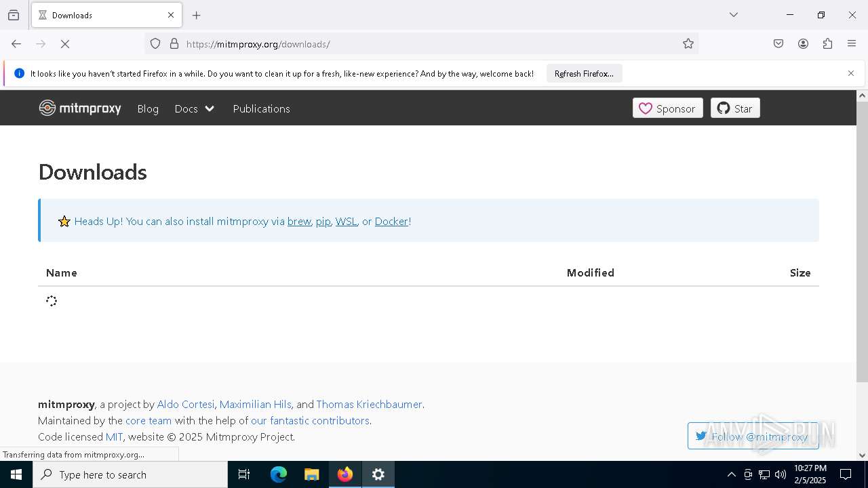
Task: Select the Downloads browser tab
Action: pyautogui.click(x=106, y=15)
